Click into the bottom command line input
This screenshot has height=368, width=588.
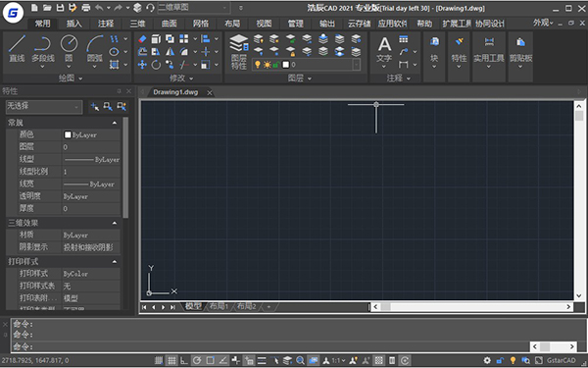270,346
